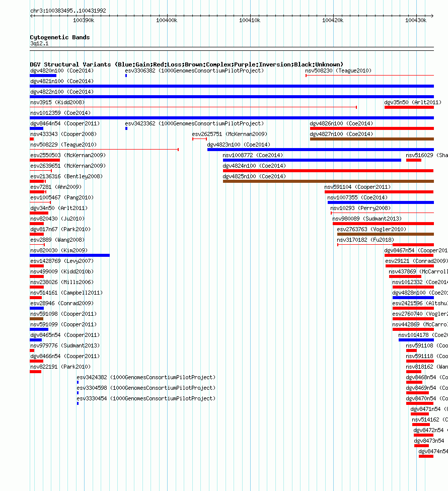
Task: Click esv1005467 (Pang2010) label
Action: tap(62, 197)
